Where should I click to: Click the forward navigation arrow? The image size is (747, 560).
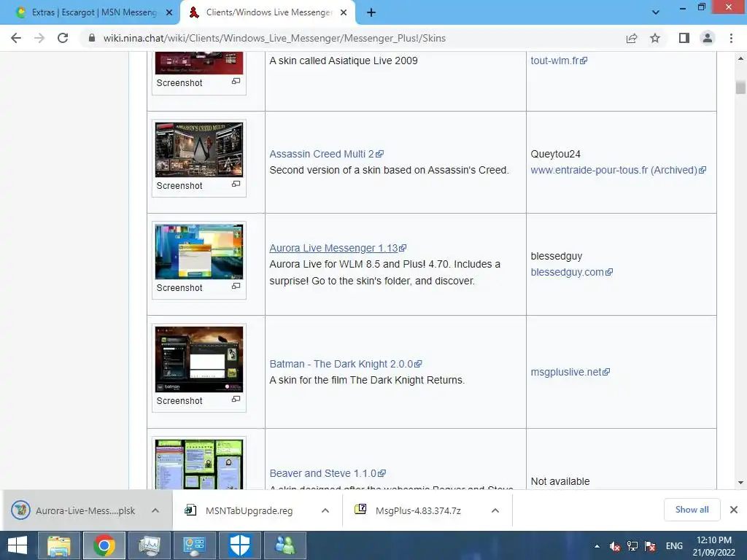coord(39,38)
